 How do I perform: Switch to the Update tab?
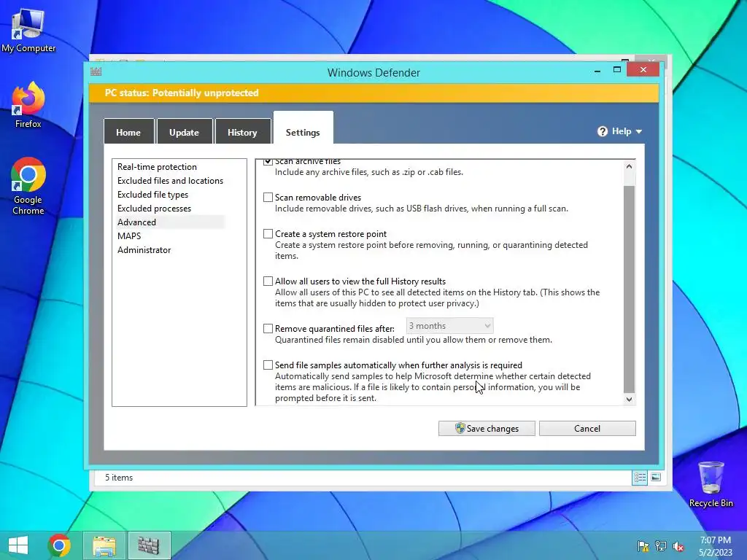(x=185, y=131)
